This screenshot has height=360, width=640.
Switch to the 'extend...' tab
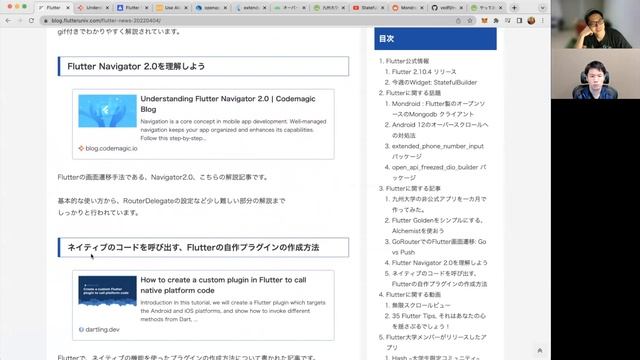coord(250,8)
